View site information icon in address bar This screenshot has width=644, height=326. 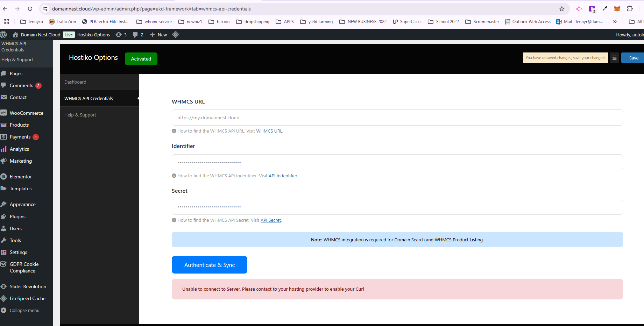click(45, 9)
